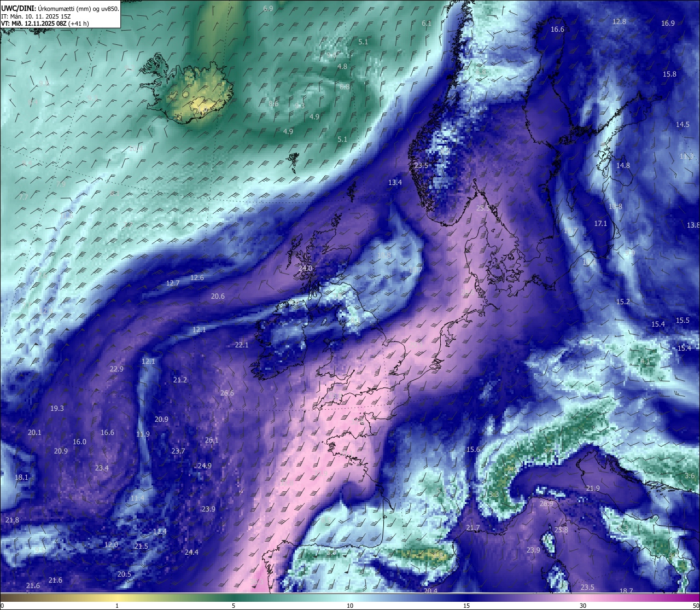The width and height of the screenshot is (700, 610).
Task: Click the 26.6 value label
Action: coord(227,393)
